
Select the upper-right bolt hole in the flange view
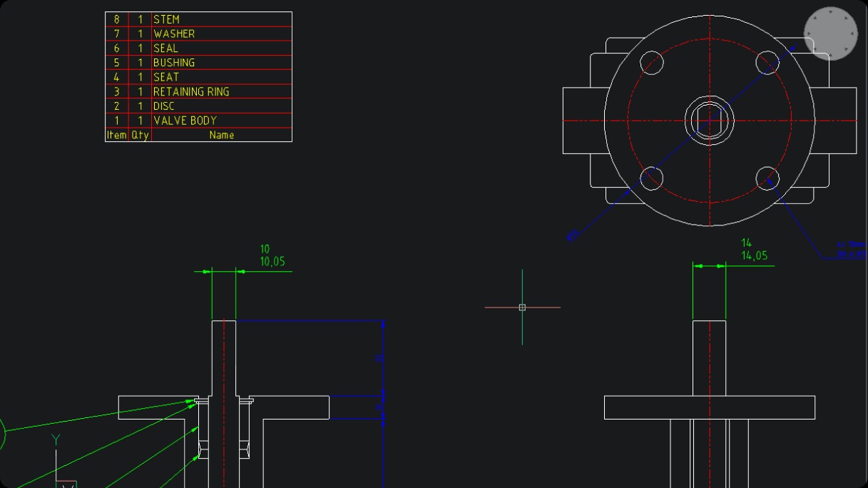coord(767,63)
